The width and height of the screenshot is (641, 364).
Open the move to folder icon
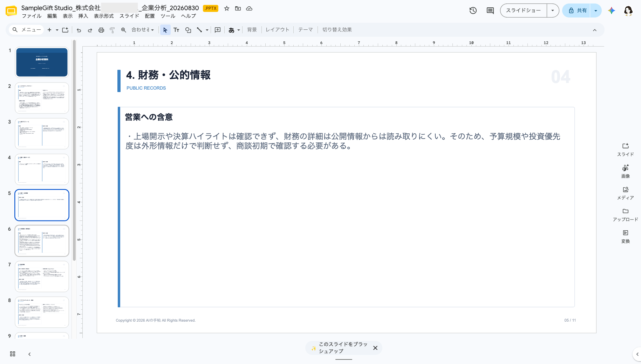(238, 8)
